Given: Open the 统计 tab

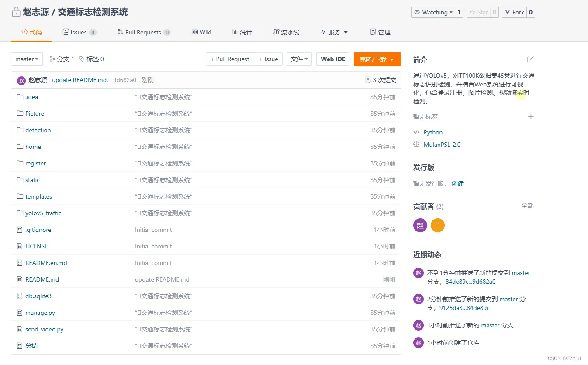Looking at the screenshot, I should [x=242, y=32].
